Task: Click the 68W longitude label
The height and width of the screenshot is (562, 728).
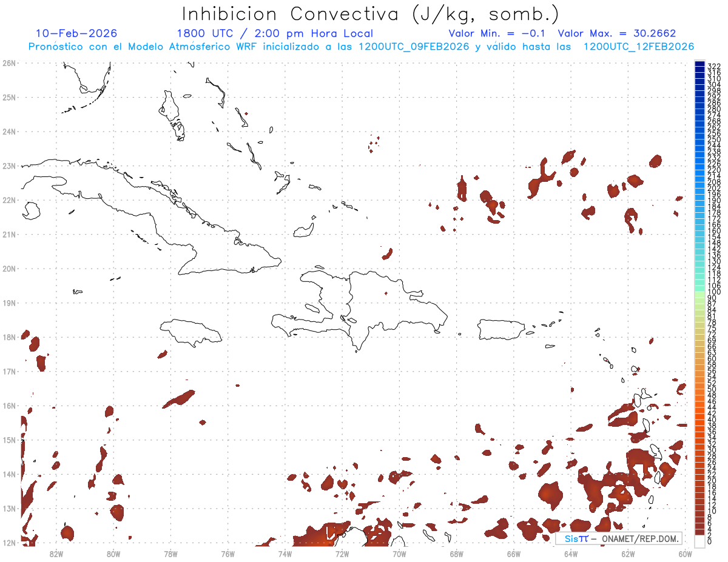Action: 457,554
